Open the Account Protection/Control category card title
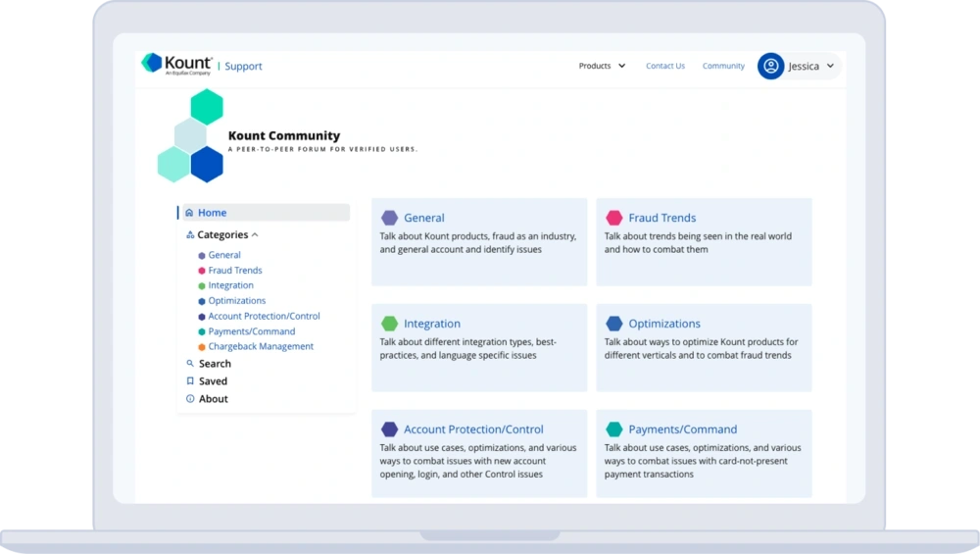 pos(473,429)
